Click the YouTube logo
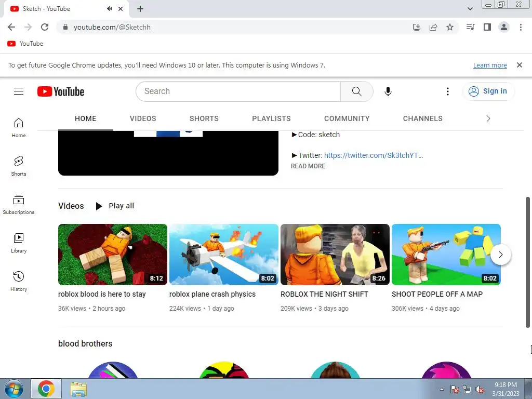Image resolution: width=532 pixels, height=399 pixels. click(61, 91)
